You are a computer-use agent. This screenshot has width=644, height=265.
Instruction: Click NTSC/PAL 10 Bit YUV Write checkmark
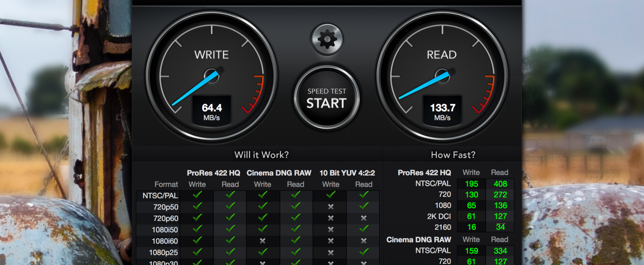point(331,195)
